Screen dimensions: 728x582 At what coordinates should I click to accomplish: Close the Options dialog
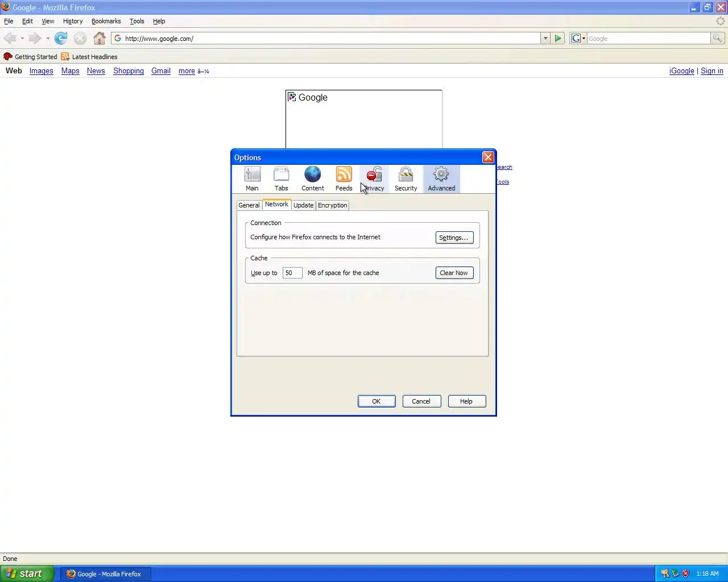point(488,157)
